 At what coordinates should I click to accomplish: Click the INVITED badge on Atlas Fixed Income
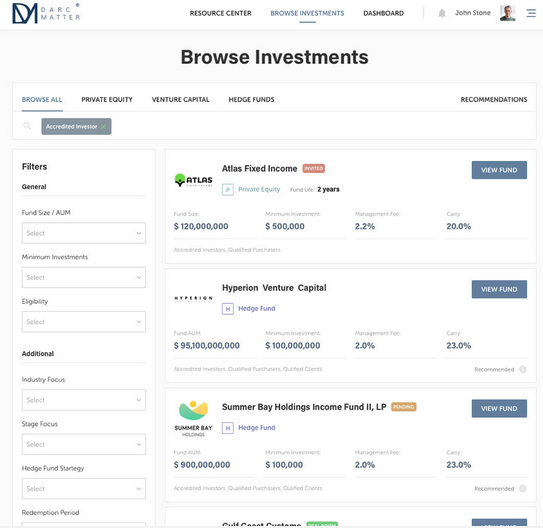pyautogui.click(x=314, y=169)
